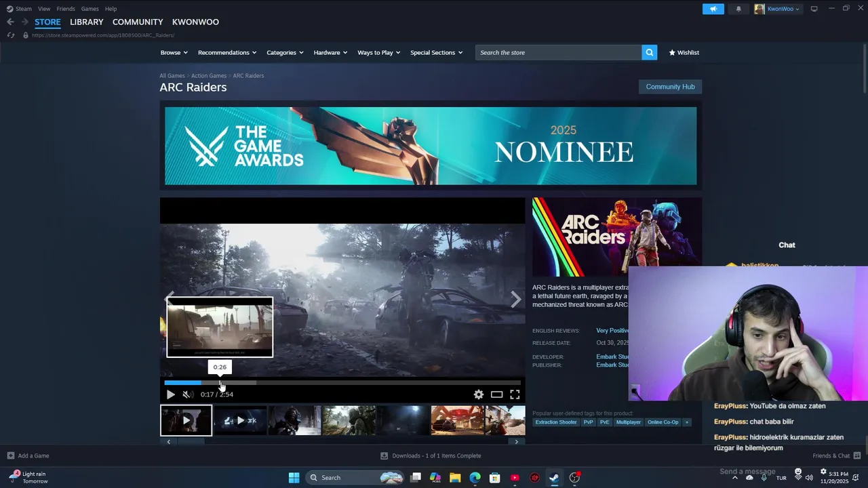The width and height of the screenshot is (868, 488).
Task: Open the Community Hub button
Action: [x=670, y=87]
